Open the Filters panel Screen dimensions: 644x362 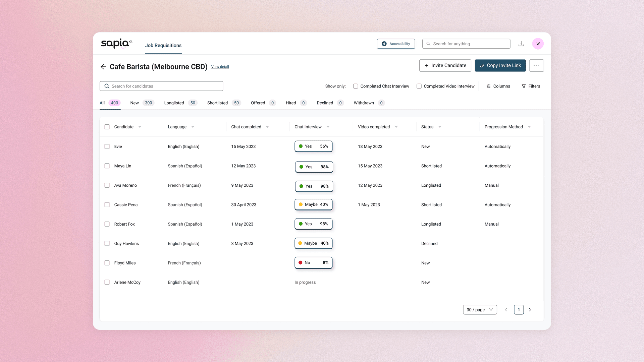tap(531, 86)
